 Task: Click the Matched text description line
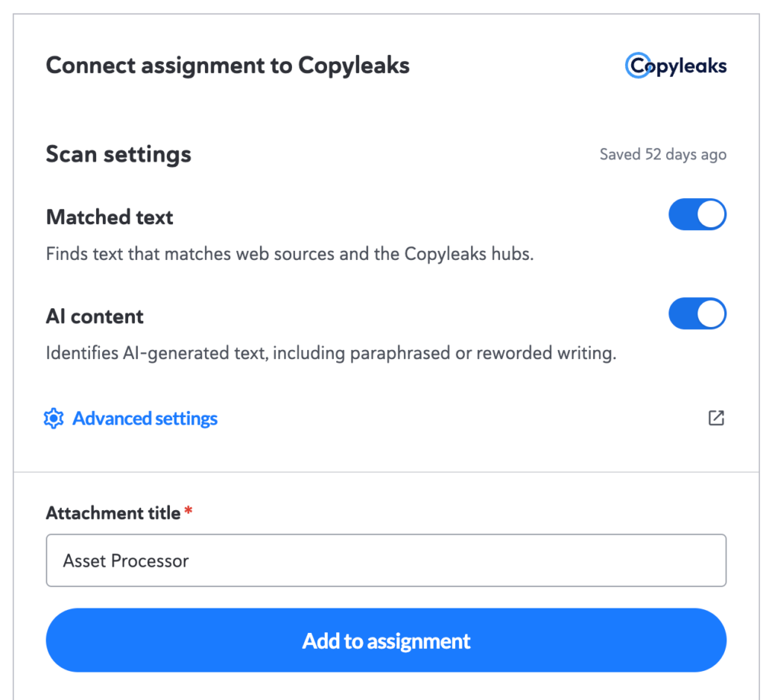(x=290, y=254)
